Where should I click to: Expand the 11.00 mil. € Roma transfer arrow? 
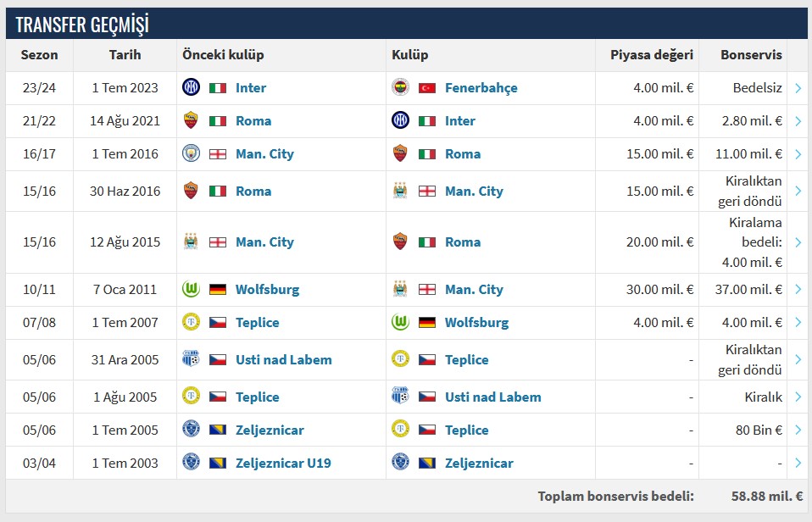(798, 153)
